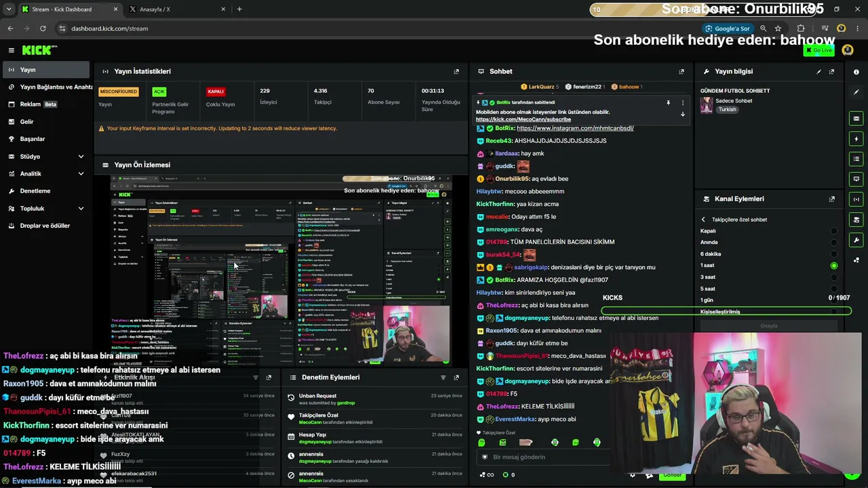868x488 pixels.
Task: Select the Kapalı radio option
Action: click(834, 231)
